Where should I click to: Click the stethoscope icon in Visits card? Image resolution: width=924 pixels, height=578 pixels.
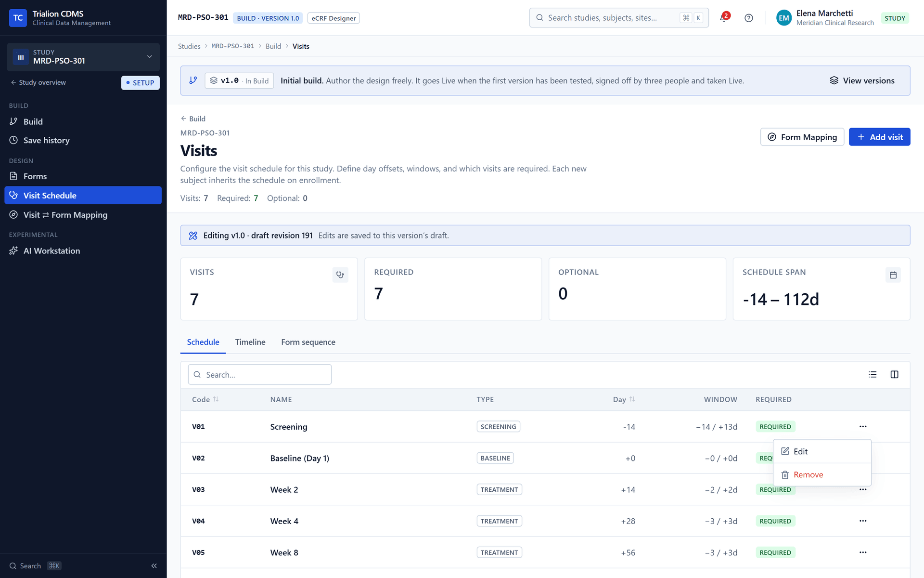340,275
